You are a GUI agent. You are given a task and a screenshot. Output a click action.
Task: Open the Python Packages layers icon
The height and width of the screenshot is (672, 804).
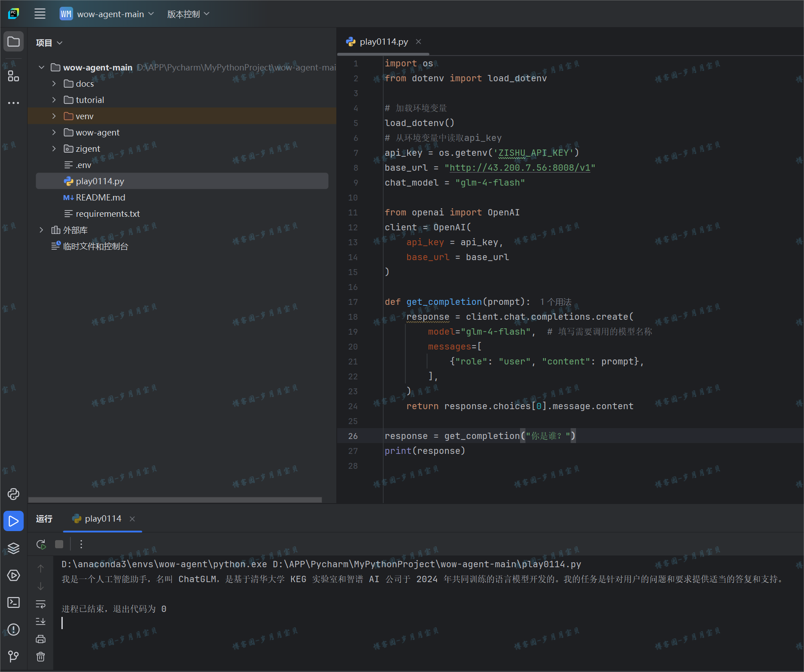point(14,548)
